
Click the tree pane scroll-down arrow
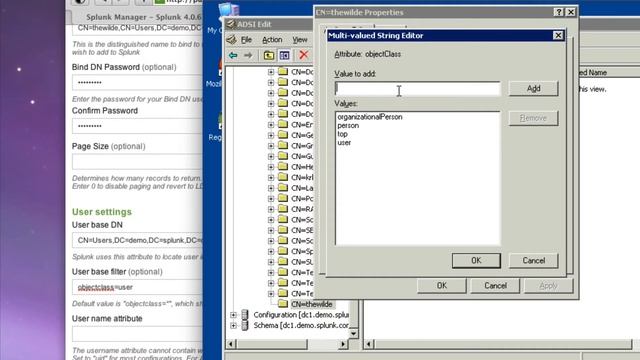[353, 333]
